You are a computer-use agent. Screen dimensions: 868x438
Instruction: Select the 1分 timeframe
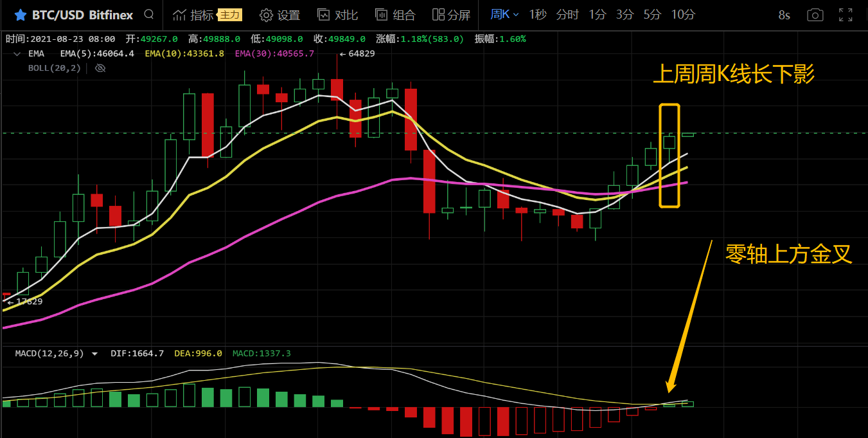(597, 15)
